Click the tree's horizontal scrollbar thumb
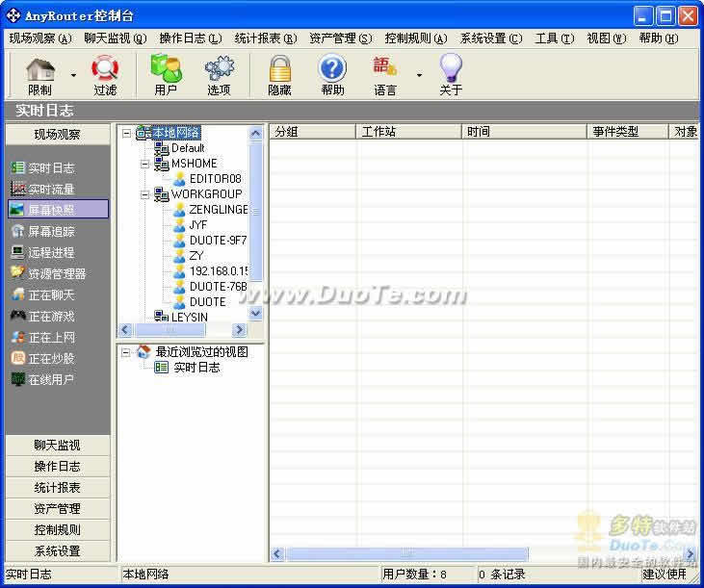Viewport: 704px width, 588px height. pyautogui.click(x=169, y=330)
